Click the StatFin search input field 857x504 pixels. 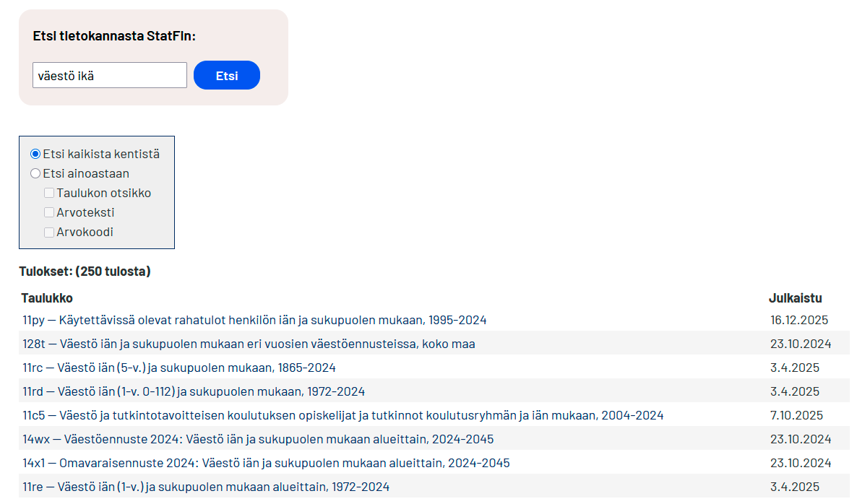point(110,75)
